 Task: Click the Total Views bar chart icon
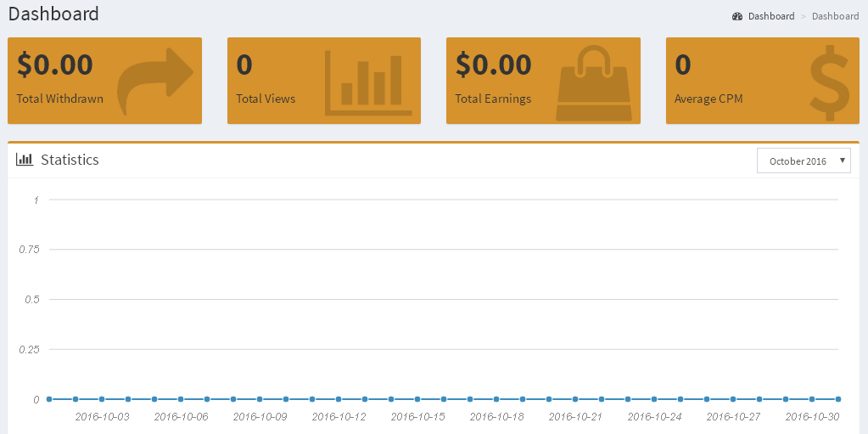(x=369, y=82)
